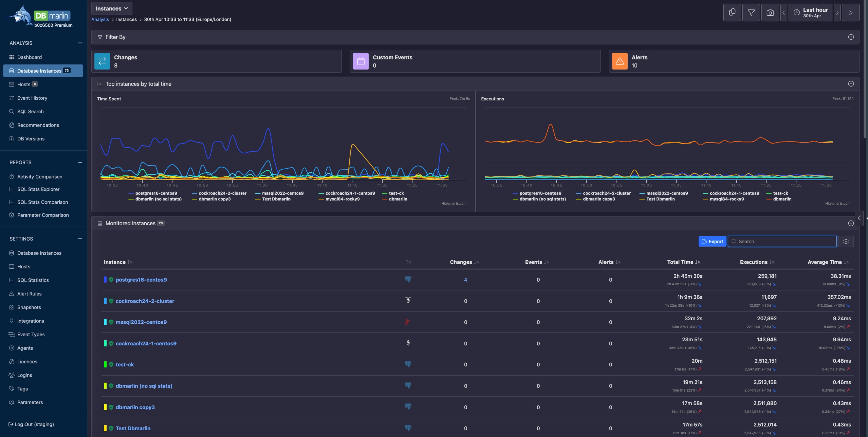Open table column settings gear icon
This screenshot has width=868, height=437.
click(846, 242)
